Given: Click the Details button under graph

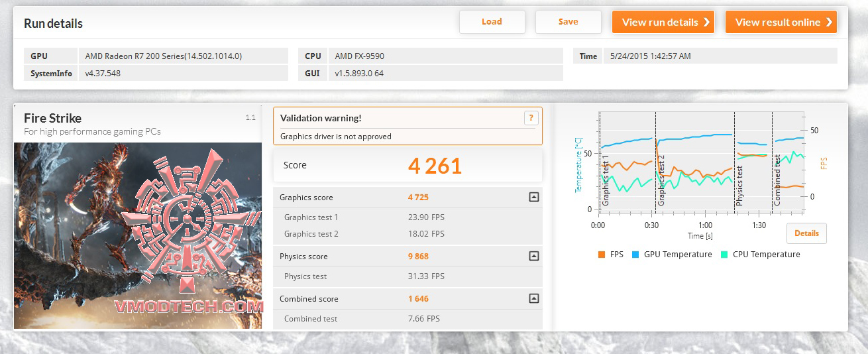Looking at the screenshot, I should [x=806, y=233].
